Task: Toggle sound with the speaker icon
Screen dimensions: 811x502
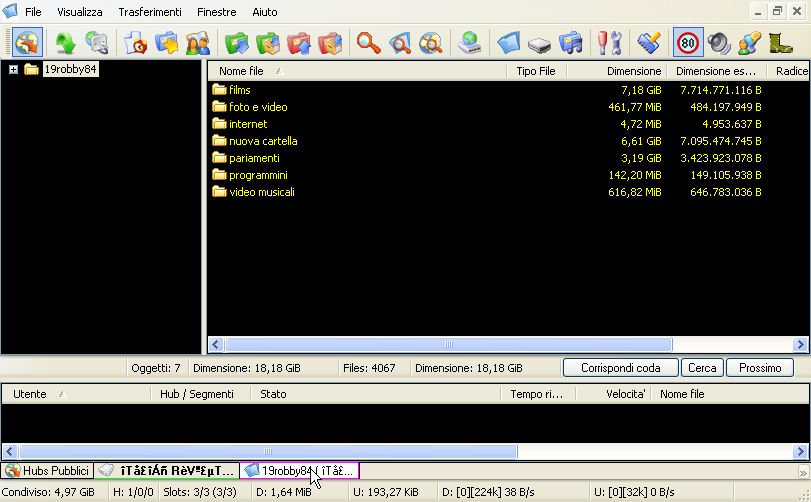Action: click(x=718, y=43)
